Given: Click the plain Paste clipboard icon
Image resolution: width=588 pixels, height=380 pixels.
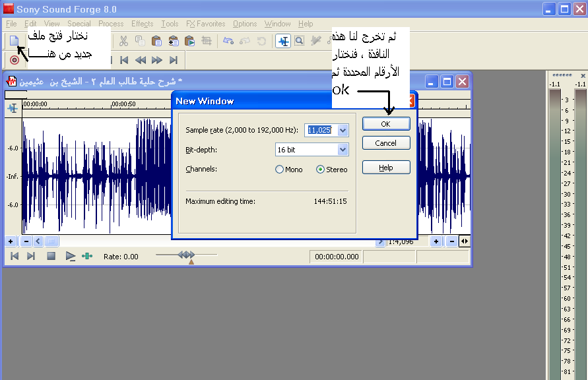Looking at the screenshot, I should (x=156, y=41).
